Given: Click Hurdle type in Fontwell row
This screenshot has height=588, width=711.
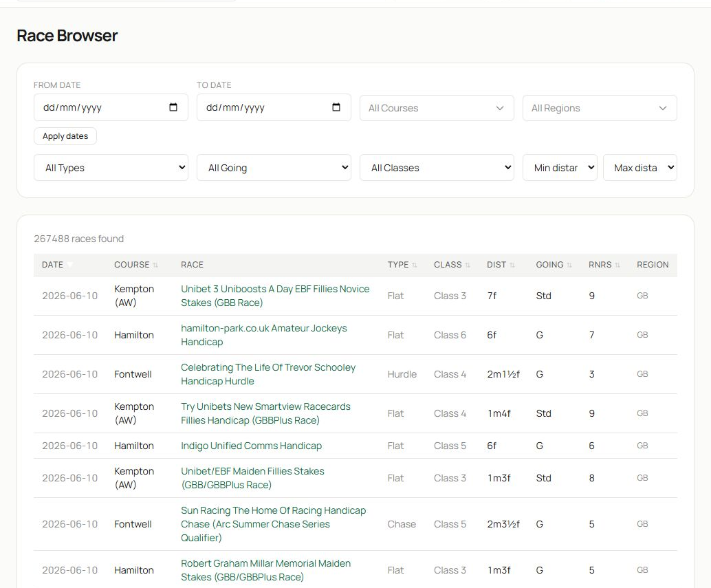Looking at the screenshot, I should 402,374.
